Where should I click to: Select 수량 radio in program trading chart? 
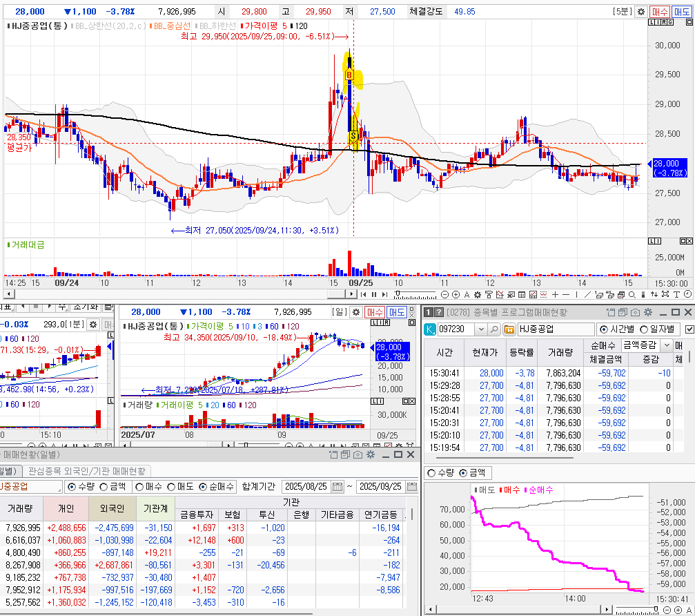click(x=431, y=473)
